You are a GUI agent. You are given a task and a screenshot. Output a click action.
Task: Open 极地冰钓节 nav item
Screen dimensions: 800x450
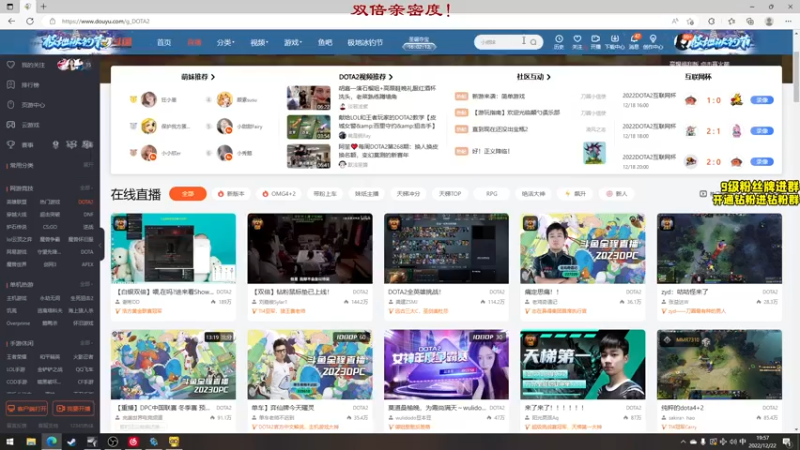pyautogui.click(x=365, y=42)
